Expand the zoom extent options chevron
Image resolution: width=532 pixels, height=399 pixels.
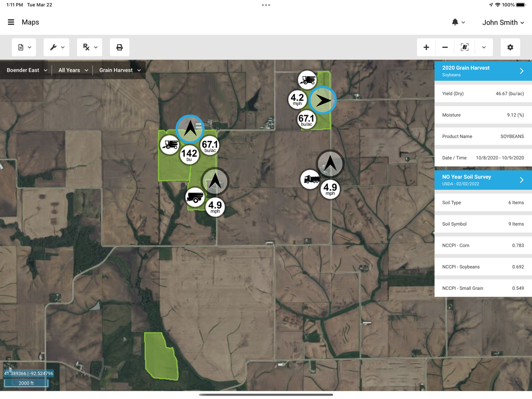click(484, 47)
